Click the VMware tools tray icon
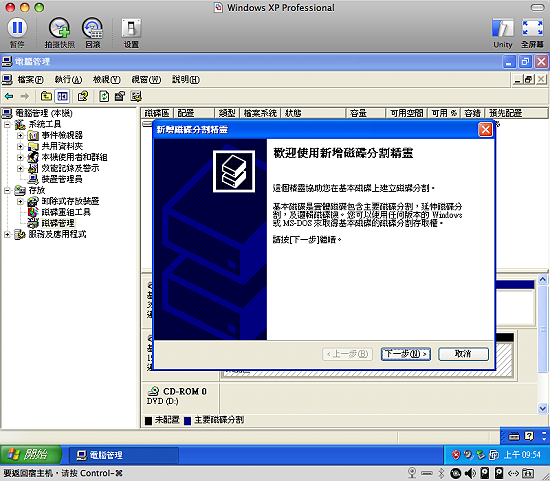Image resolution: width=550 pixels, height=481 pixels. [x=494, y=455]
